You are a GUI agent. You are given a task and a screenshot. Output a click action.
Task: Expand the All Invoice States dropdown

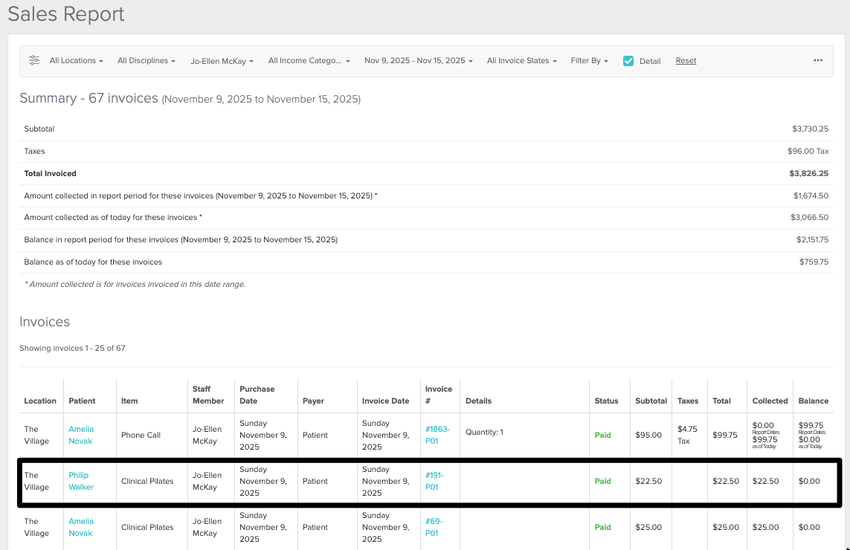coord(521,61)
